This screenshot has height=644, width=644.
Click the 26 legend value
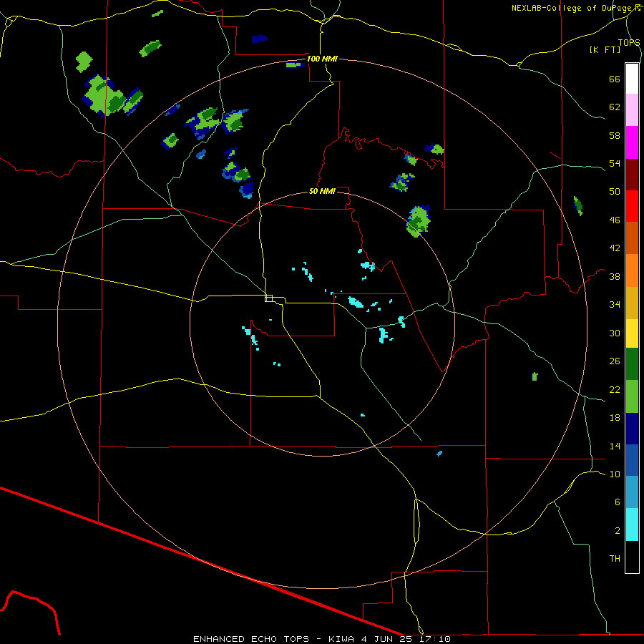615,361
